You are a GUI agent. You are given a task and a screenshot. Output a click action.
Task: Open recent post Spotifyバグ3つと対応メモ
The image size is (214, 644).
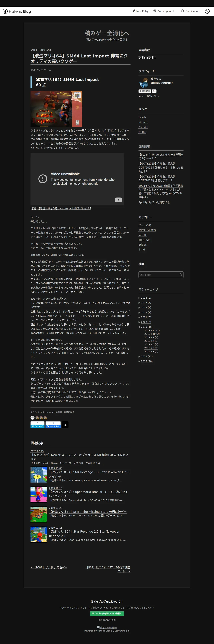(154, 203)
